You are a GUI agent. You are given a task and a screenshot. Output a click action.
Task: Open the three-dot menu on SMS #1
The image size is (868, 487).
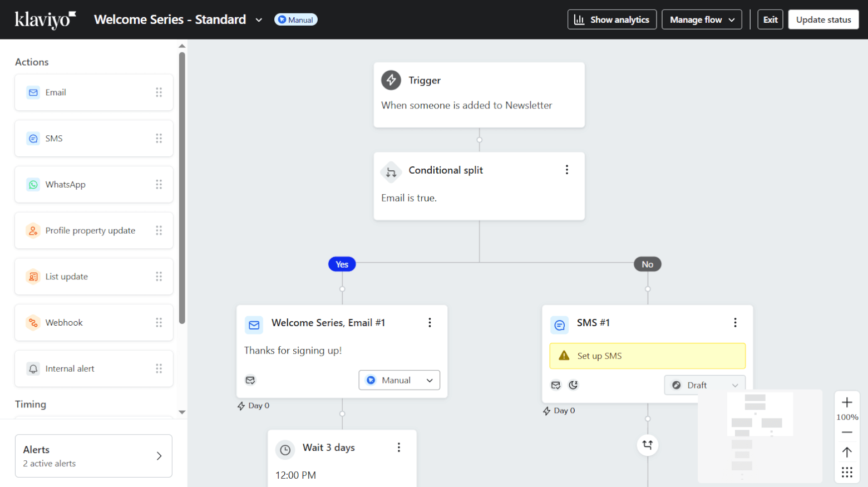pos(735,323)
